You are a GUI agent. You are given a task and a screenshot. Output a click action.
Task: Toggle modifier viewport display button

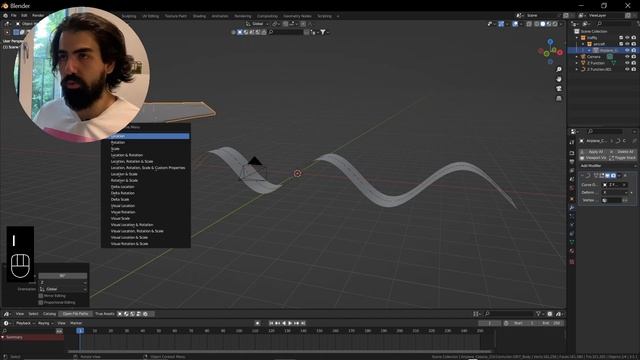pos(607,176)
